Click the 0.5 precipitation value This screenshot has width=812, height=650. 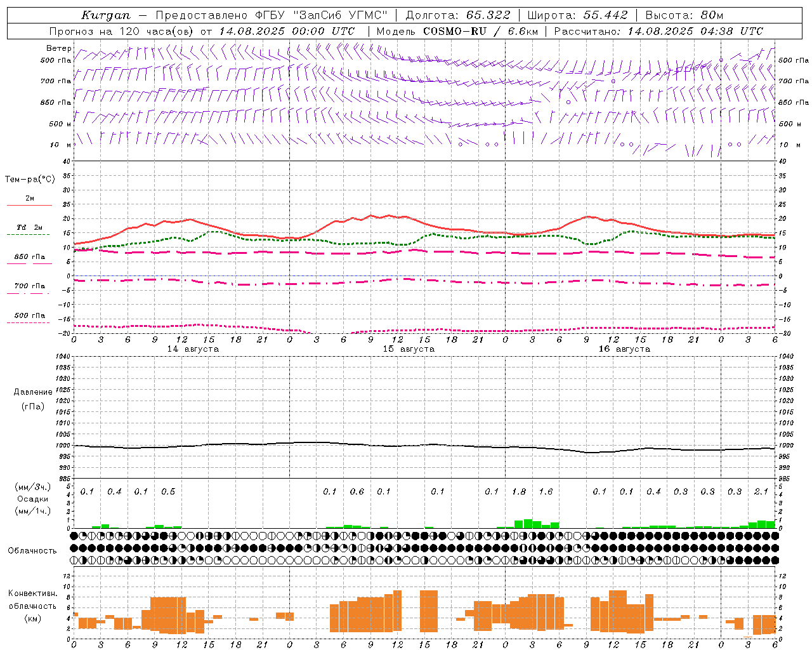point(168,491)
